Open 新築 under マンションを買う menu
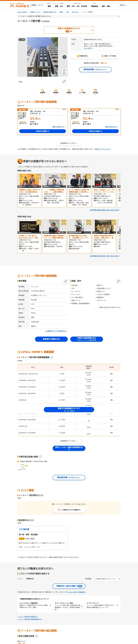The width and height of the screenshot is (138, 644). click(x=57, y=6)
